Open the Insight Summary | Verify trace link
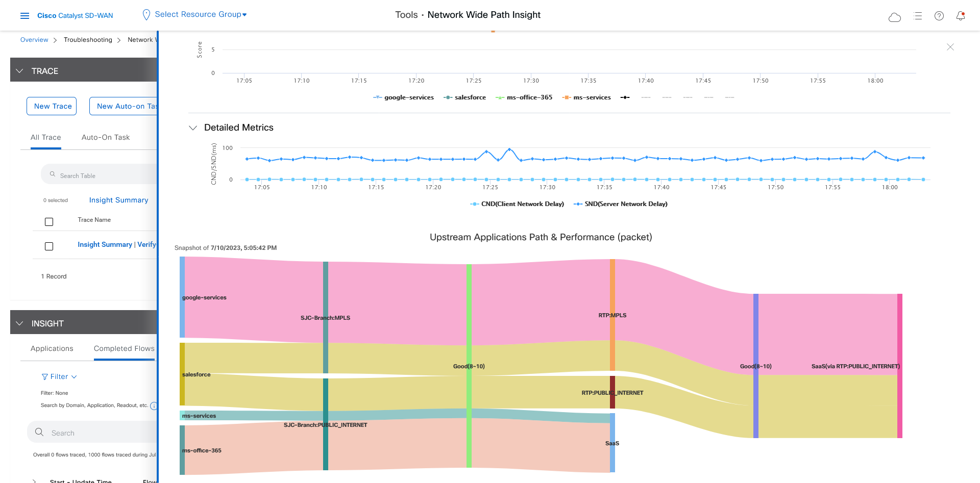This screenshot has height=483, width=980. (117, 244)
